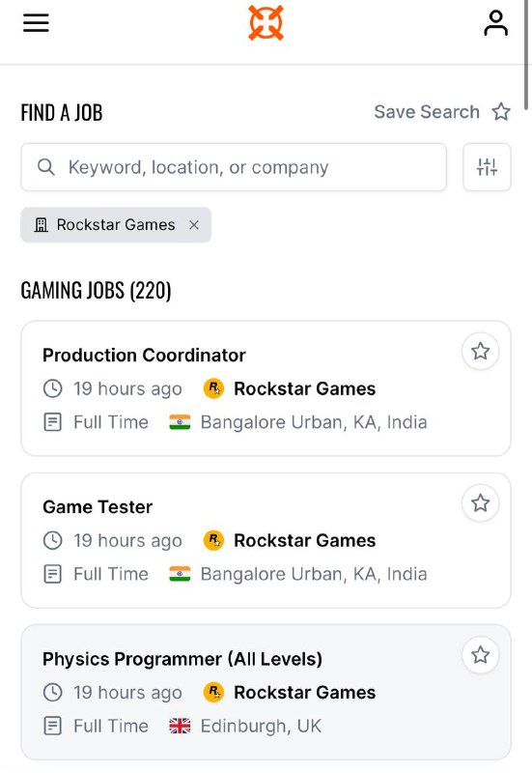Open the Game Tester job title

[98, 506]
